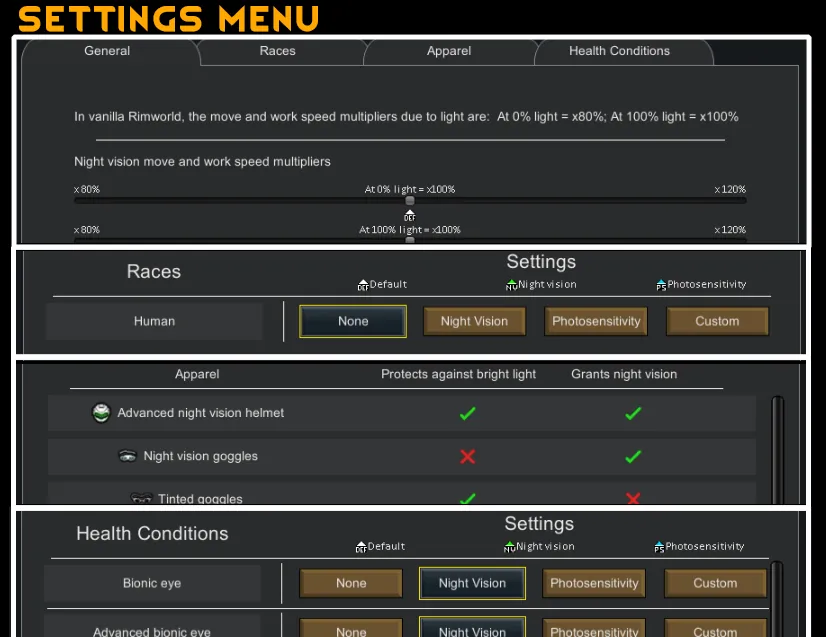
Task: Select the Apparel tab
Action: tap(449, 51)
